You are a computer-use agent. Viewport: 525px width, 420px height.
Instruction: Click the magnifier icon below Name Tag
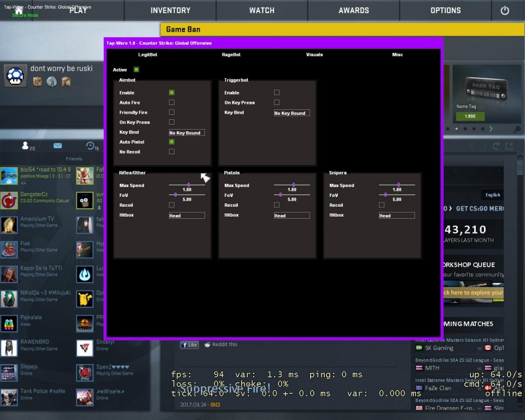pos(517,129)
